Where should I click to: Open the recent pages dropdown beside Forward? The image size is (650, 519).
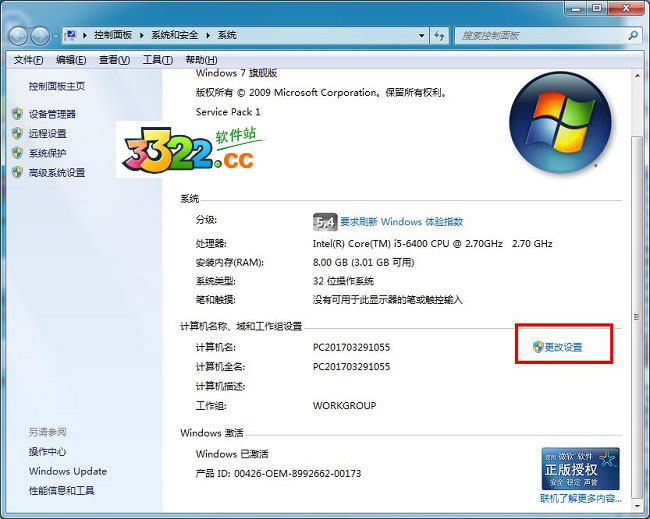point(56,36)
